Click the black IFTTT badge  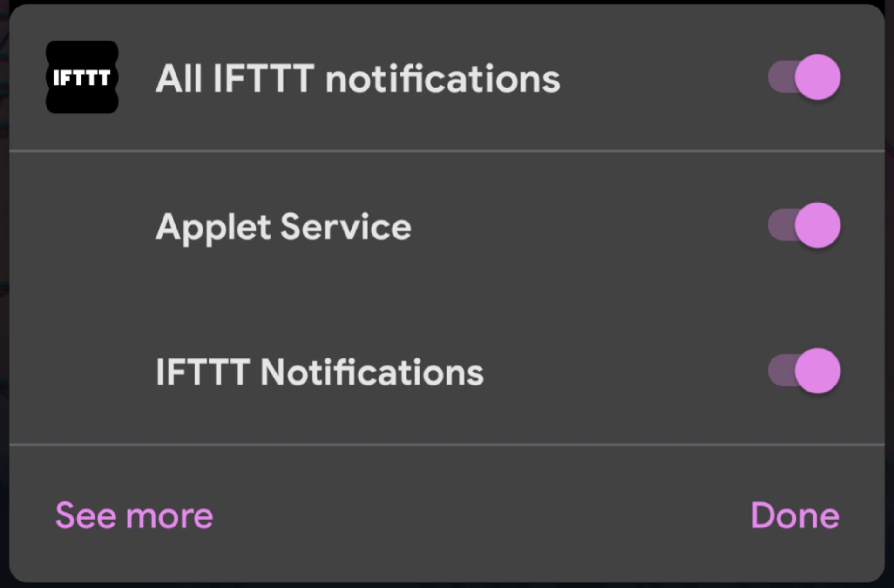point(82,77)
